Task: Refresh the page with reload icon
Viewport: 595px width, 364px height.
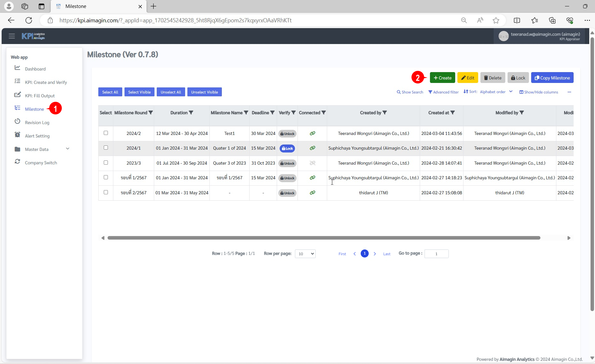Action: (29, 20)
